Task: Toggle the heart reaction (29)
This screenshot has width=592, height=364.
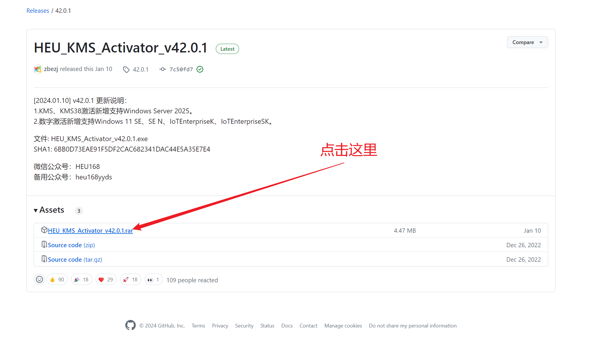Action: pos(106,279)
